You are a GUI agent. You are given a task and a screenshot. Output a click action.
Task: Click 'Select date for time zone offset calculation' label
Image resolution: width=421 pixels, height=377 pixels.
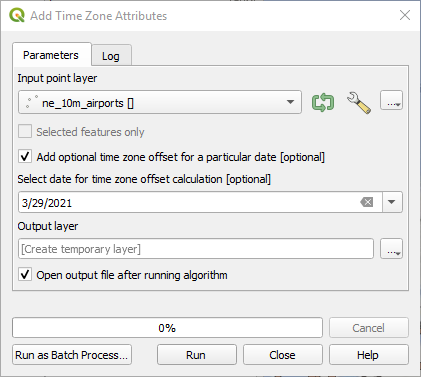[144, 179]
